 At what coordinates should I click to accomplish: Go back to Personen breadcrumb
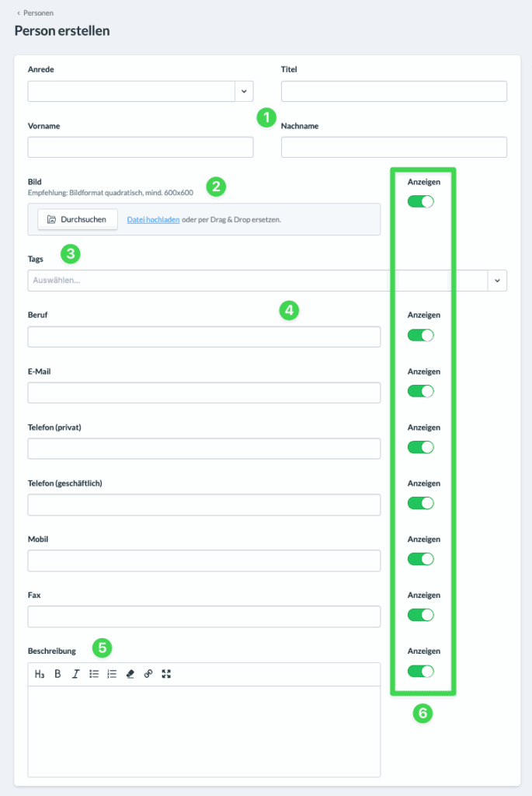point(38,13)
